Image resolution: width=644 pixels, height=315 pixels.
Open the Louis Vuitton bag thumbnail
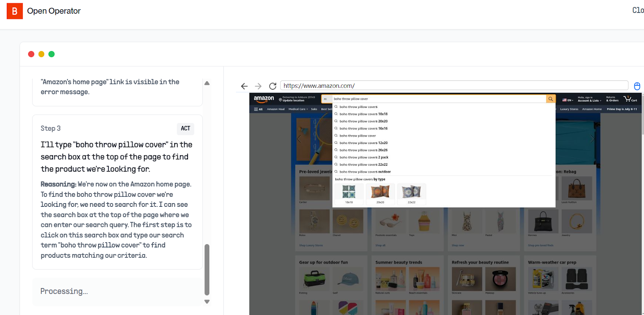(x=577, y=188)
